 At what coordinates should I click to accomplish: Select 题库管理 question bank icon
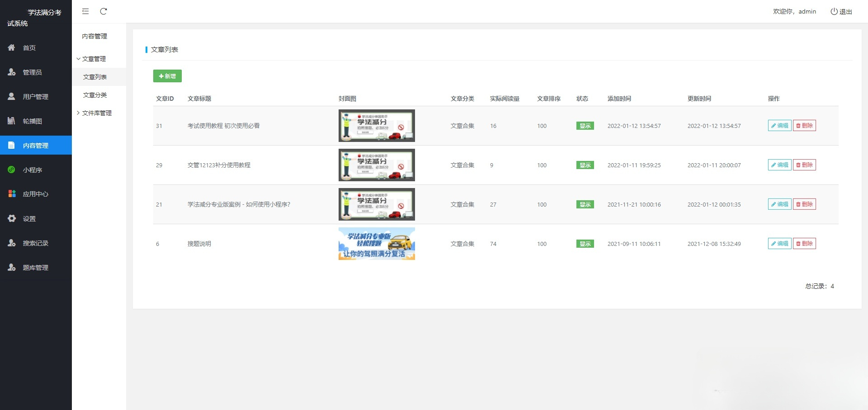tap(12, 267)
